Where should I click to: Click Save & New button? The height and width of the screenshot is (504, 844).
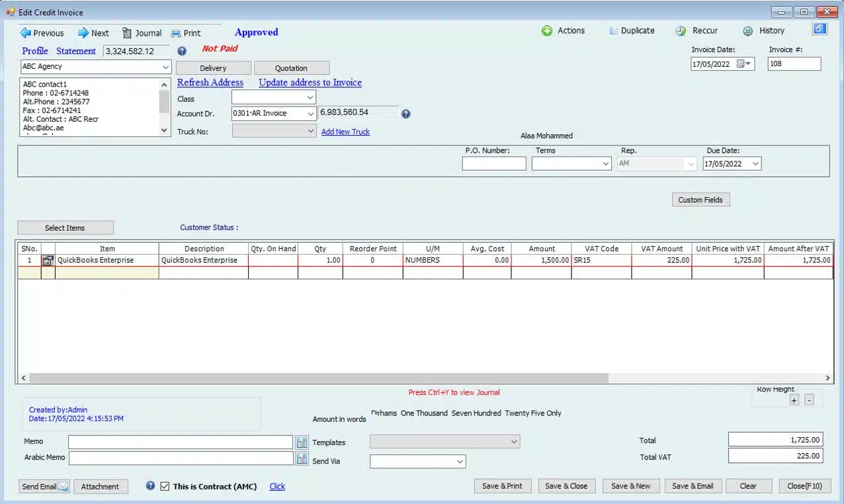coord(630,486)
